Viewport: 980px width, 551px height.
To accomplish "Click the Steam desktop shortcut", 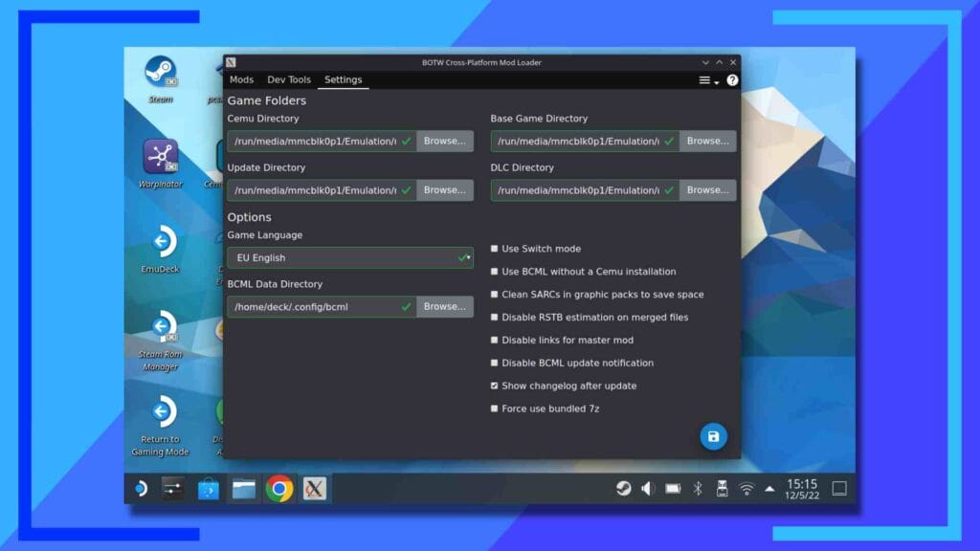I will pyautogui.click(x=161, y=78).
